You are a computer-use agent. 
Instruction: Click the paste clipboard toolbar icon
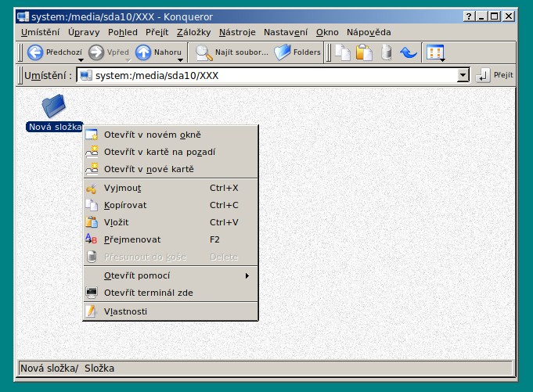tap(364, 52)
